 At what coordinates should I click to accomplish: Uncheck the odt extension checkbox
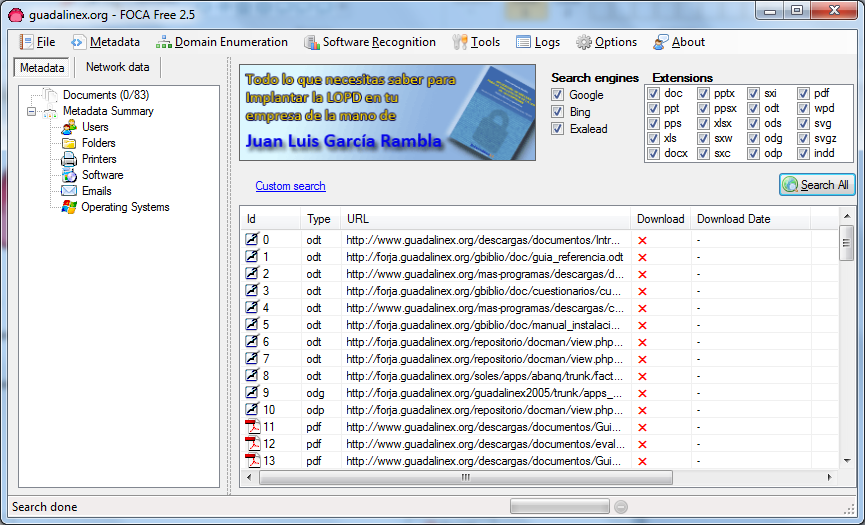[x=754, y=108]
